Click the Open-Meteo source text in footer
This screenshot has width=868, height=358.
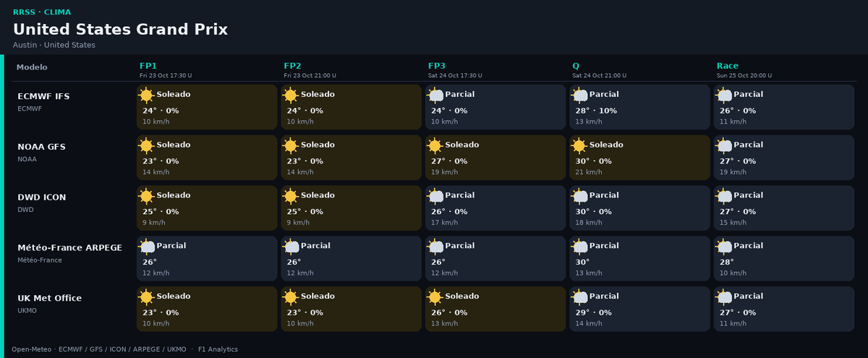(31, 349)
